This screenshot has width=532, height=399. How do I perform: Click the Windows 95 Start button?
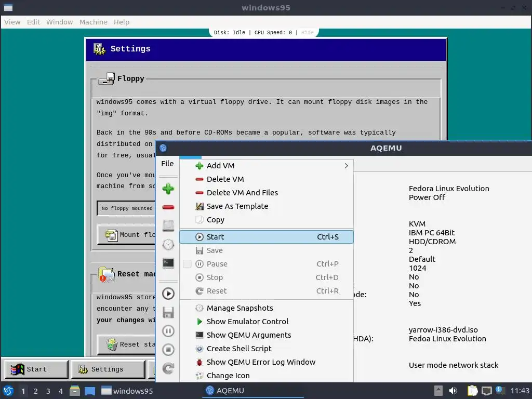pyautogui.click(x=36, y=369)
